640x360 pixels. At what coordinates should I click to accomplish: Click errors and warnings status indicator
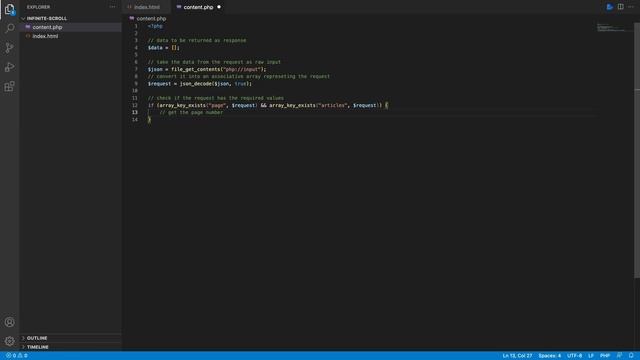coord(17,356)
